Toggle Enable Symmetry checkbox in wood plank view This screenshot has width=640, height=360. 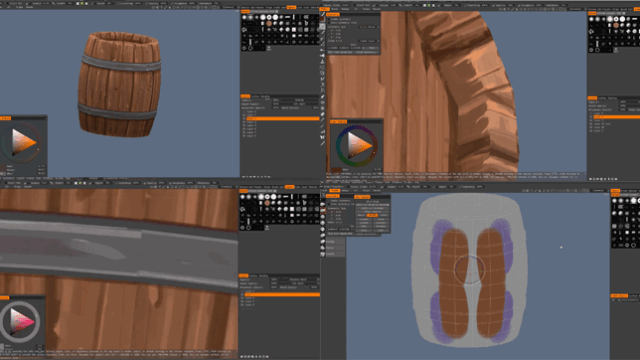point(330,19)
